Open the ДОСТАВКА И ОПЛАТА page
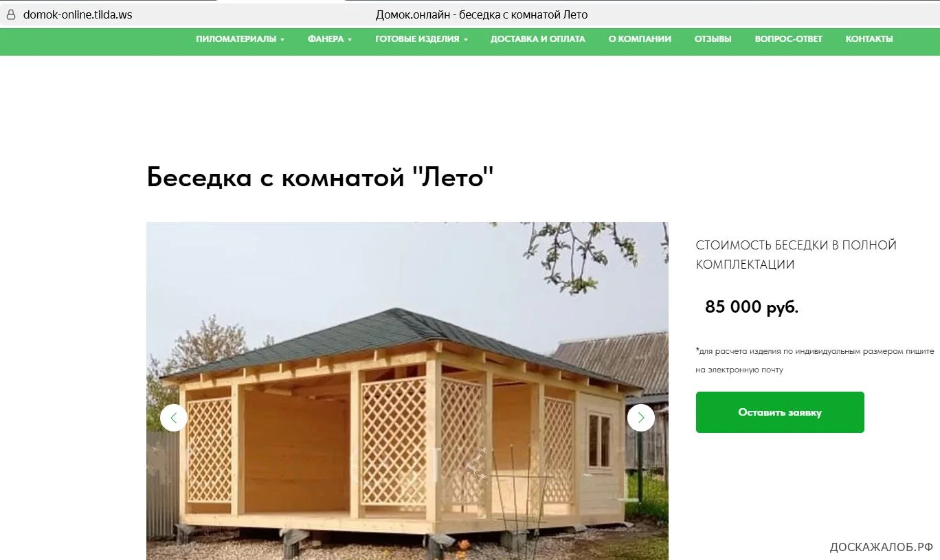 [x=538, y=39]
